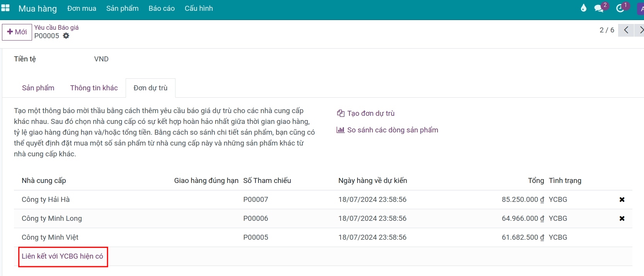Image resolution: width=644 pixels, height=276 pixels.
Task: Open the activities clock icon
Action: pos(620,8)
